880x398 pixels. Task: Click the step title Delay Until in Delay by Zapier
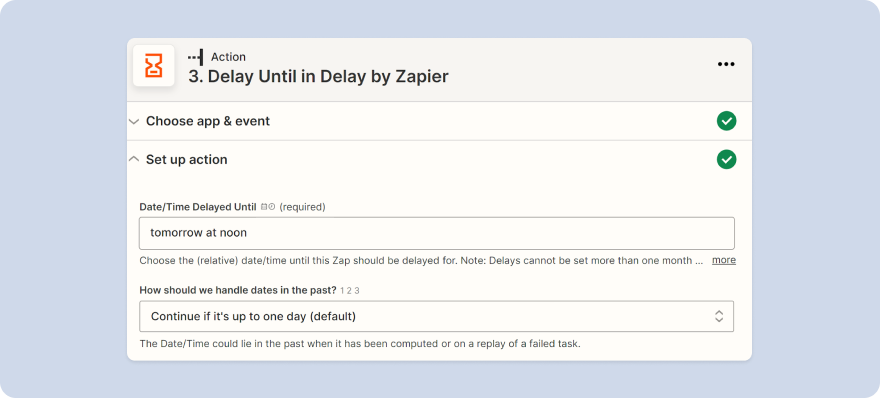[x=318, y=77]
